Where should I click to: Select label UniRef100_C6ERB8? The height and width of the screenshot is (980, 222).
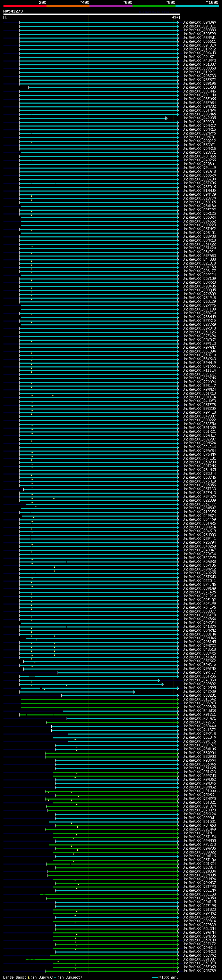point(199,88)
